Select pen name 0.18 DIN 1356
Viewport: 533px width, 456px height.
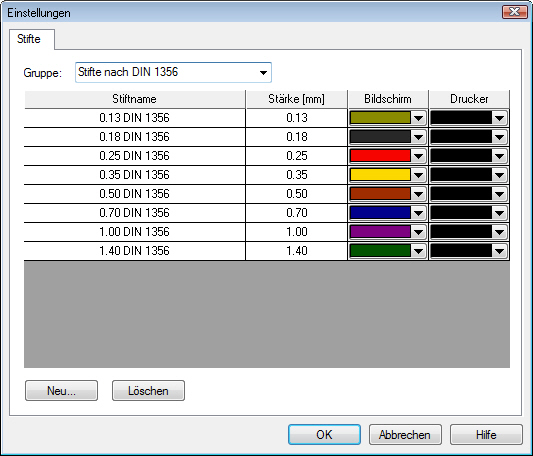tap(135, 137)
